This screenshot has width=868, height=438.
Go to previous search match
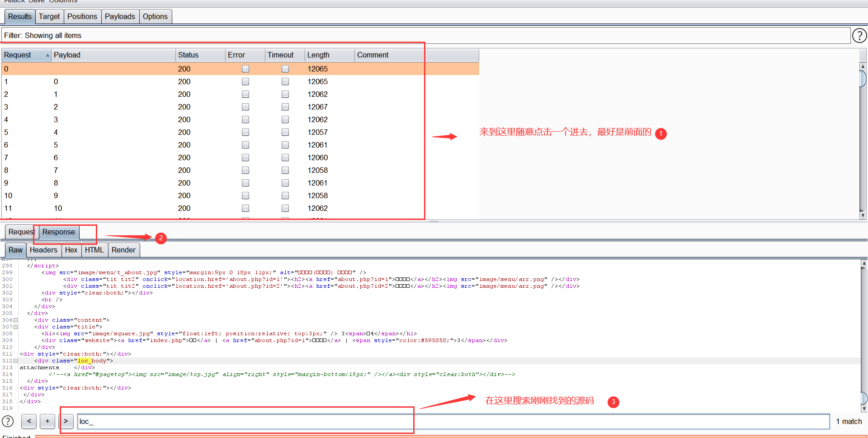pos(29,421)
